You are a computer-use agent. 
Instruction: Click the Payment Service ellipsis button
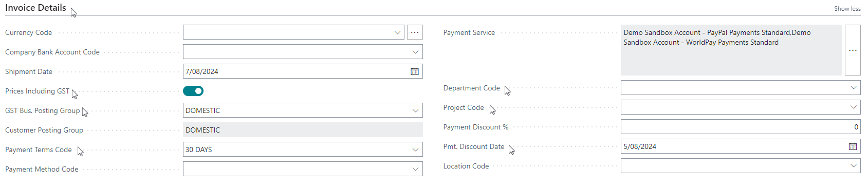click(853, 50)
